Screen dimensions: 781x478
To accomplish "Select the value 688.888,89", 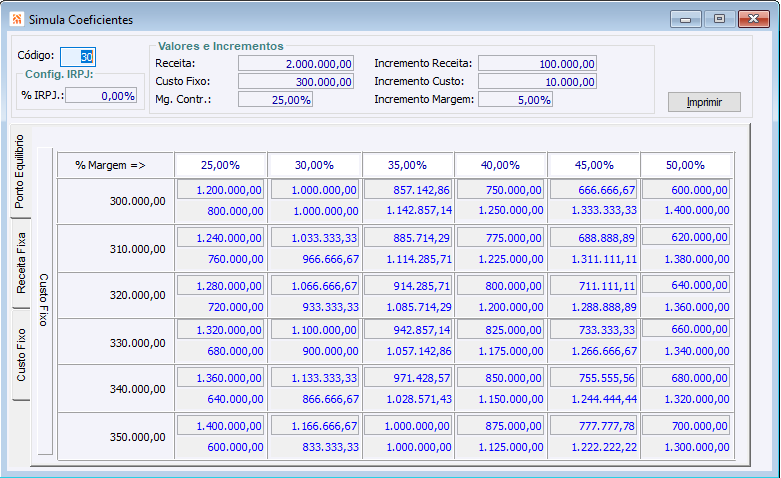I will (x=593, y=238).
